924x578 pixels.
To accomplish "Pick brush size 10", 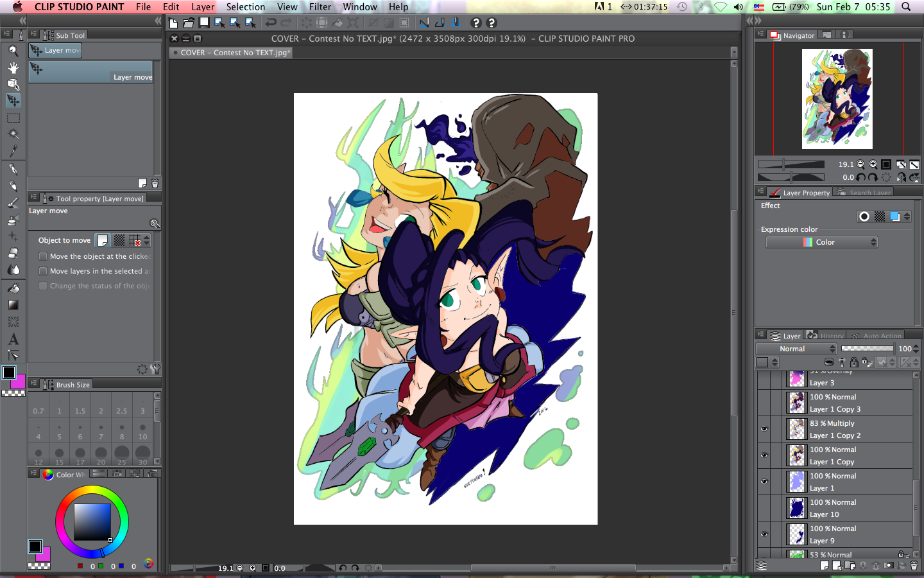I will pyautogui.click(x=142, y=432).
